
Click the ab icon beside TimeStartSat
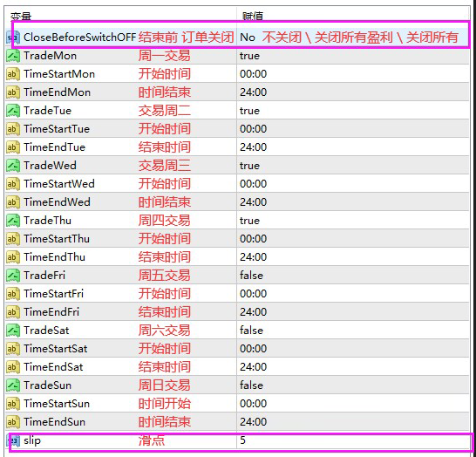click(x=13, y=349)
